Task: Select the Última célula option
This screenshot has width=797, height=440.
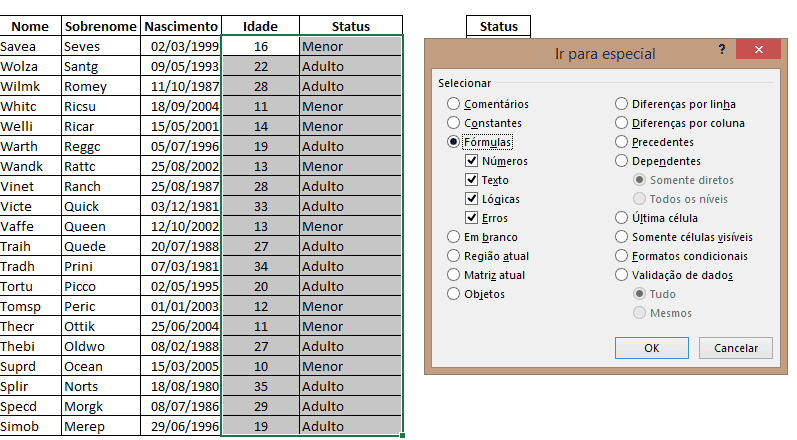Action: (x=622, y=218)
